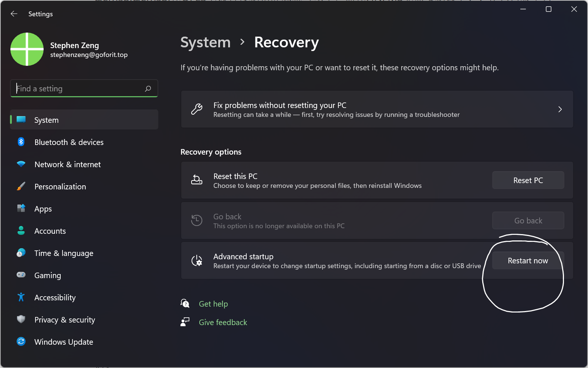
Task: Click the Windows Update sync icon
Action: [x=21, y=341]
